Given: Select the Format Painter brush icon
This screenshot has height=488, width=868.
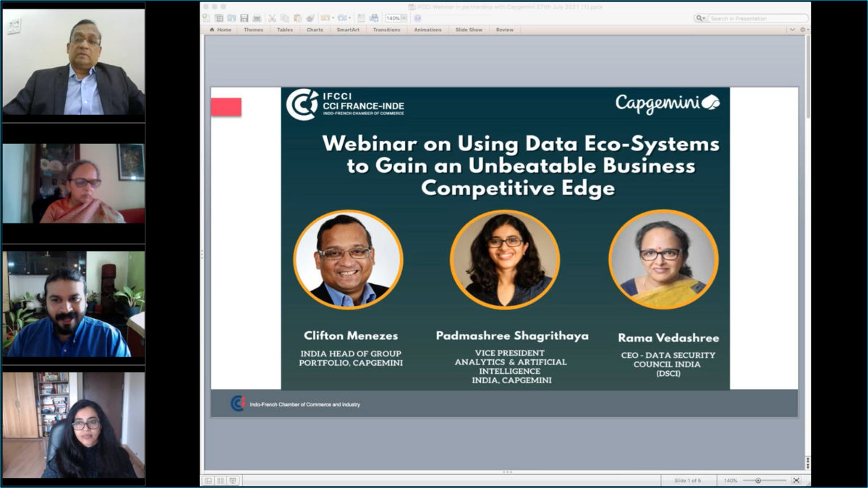Looking at the screenshot, I should [310, 18].
